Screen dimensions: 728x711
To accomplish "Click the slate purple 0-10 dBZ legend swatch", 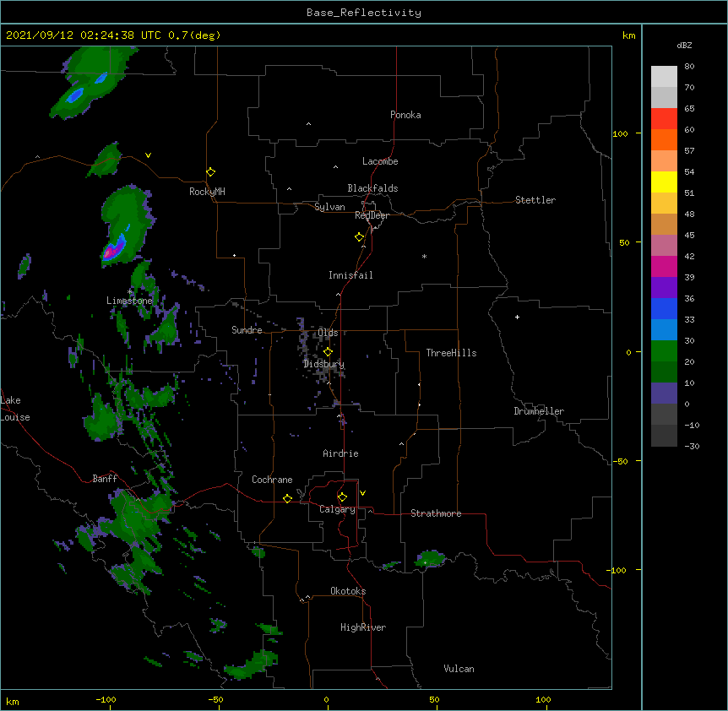I will click(664, 393).
